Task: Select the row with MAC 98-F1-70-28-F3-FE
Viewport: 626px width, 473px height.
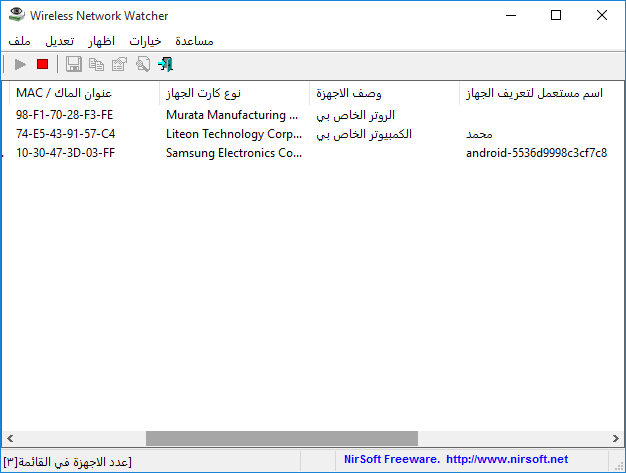Action: coord(64,115)
